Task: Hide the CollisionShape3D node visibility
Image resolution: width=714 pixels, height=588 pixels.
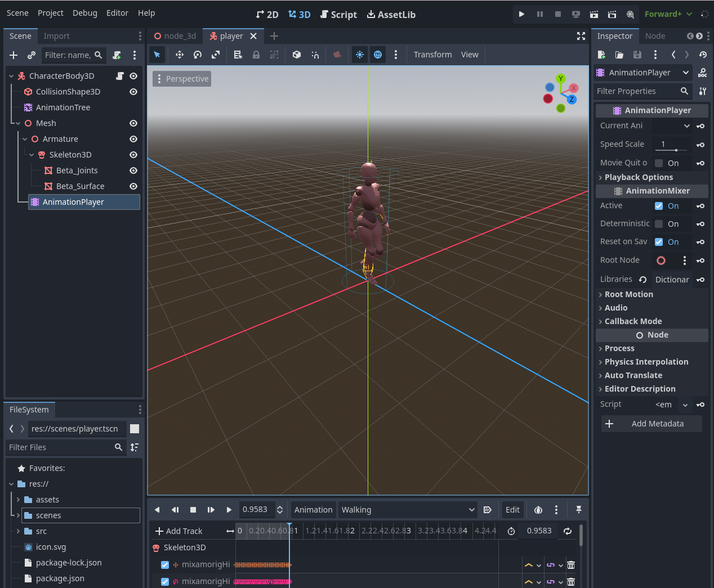Action: point(133,92)
